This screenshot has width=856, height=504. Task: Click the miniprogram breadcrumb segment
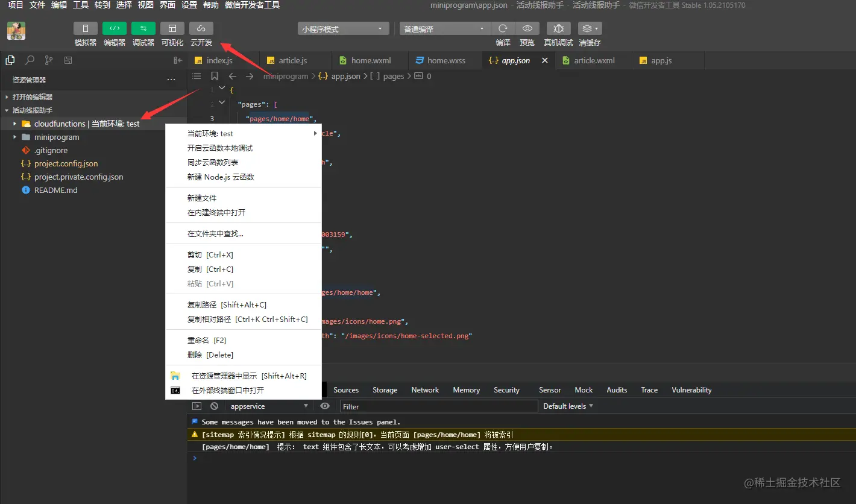point(285,77)
